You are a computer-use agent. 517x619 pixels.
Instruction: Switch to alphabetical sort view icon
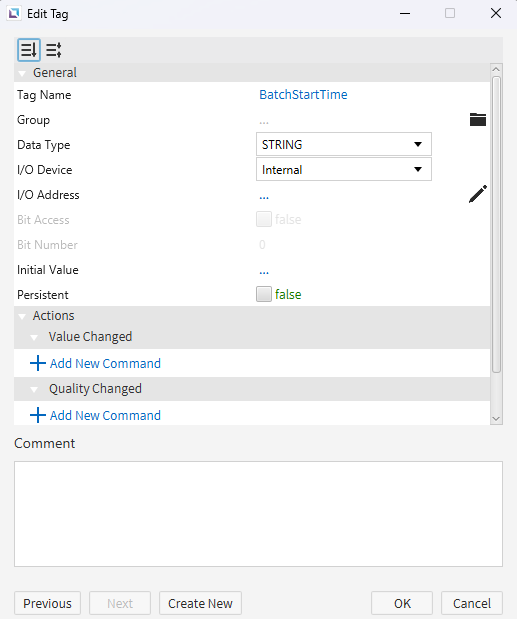[x=54, y=50]
